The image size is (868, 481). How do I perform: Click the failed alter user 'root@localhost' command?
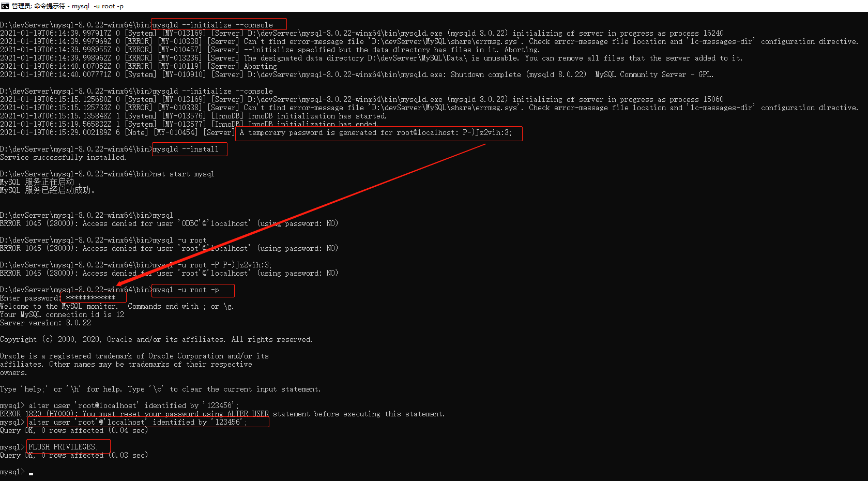click(x=134, y=405)
